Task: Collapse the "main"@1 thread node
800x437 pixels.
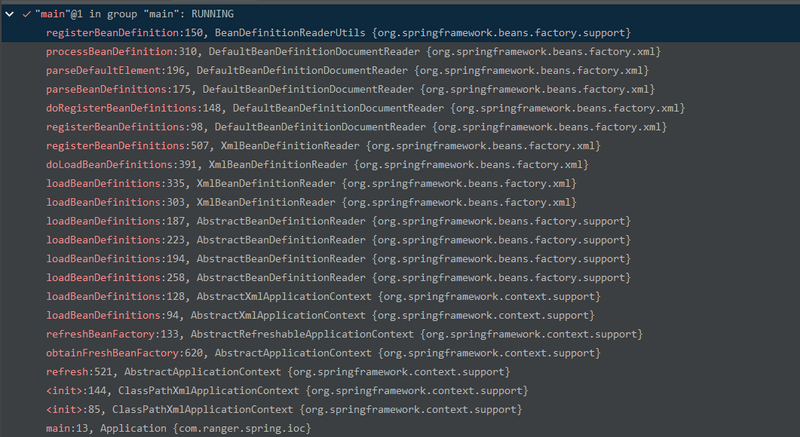Action: [x=10, y=14]
